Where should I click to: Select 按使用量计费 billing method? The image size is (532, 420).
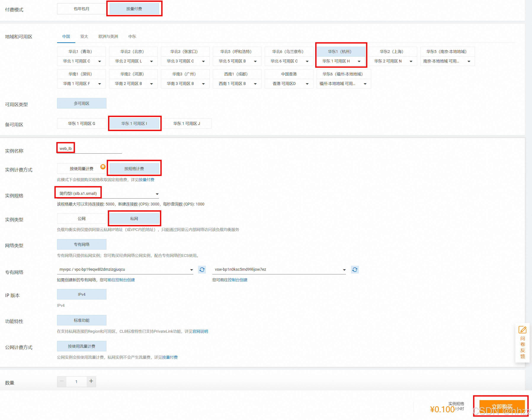82,169
